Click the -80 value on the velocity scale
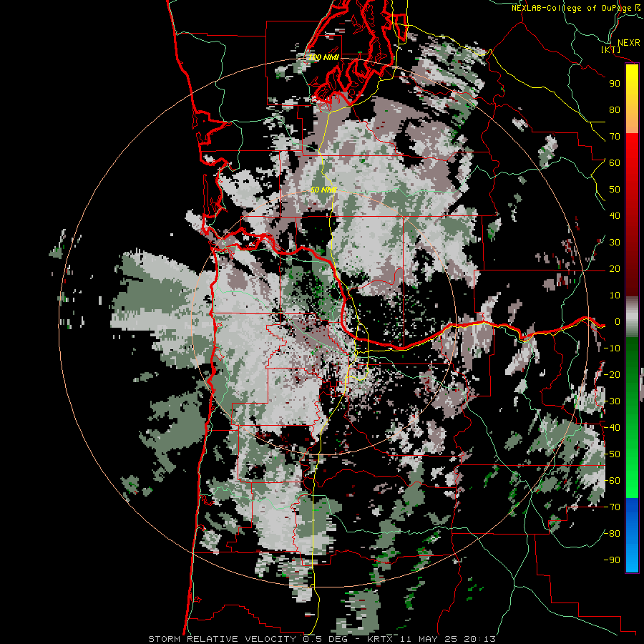 (x=612, y=534)
